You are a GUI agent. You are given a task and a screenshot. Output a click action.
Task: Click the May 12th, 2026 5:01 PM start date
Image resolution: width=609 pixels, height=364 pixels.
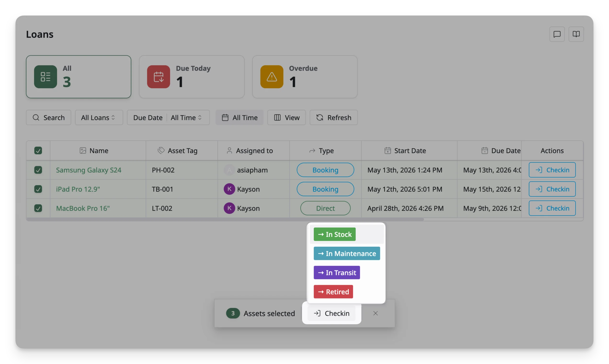[404, 189]
